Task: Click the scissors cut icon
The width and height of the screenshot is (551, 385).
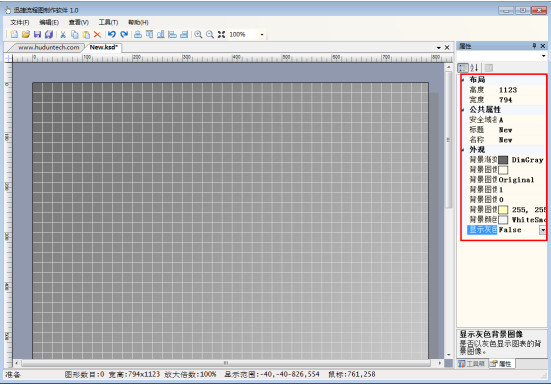Action: 63,34
